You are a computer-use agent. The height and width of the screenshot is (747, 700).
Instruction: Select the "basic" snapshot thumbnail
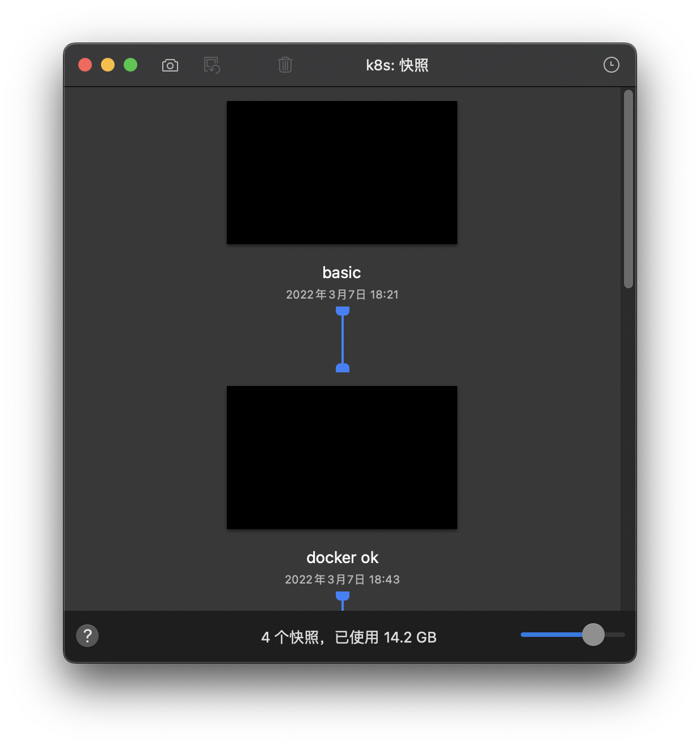point(341,172)
